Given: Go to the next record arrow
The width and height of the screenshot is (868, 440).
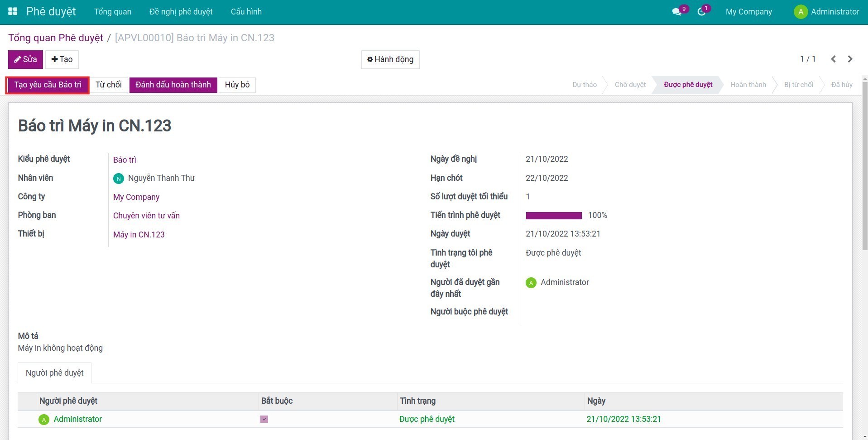Looking at the screenshot, I should 850,59.
